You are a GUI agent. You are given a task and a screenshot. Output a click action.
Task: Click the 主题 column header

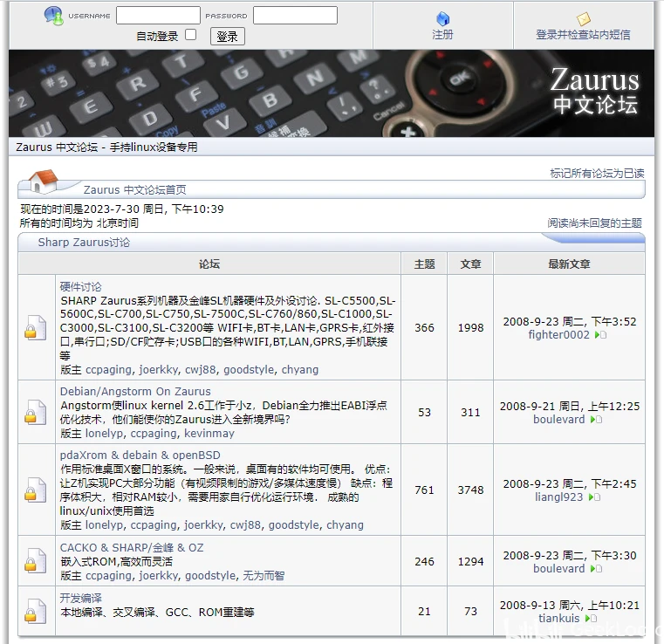click(424, 264)
